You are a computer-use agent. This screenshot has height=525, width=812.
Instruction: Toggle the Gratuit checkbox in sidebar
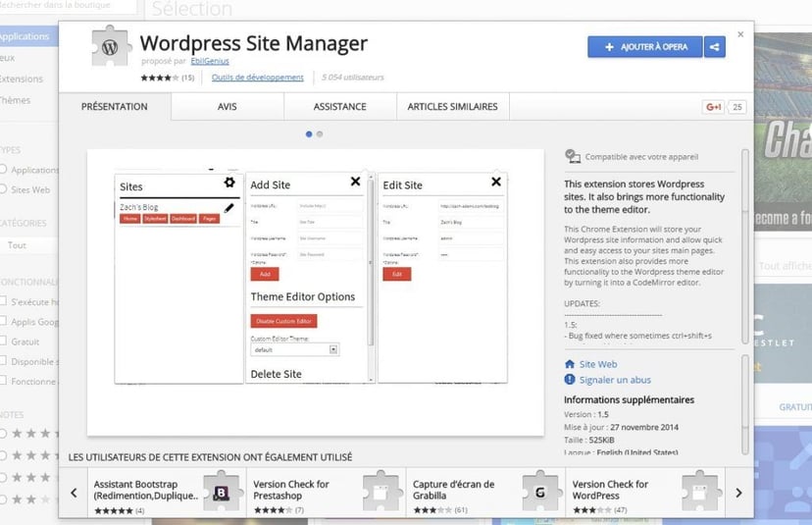tap(3, 341)
